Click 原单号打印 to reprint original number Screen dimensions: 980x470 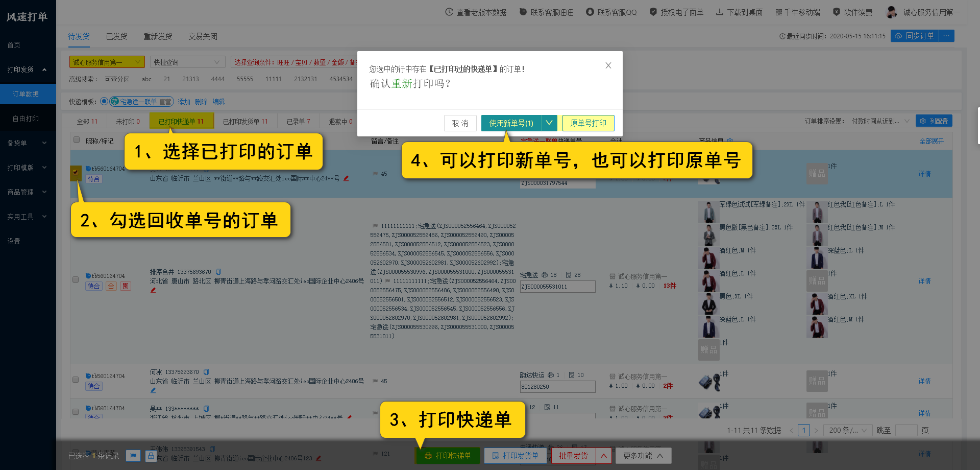[x=589, y=123]
